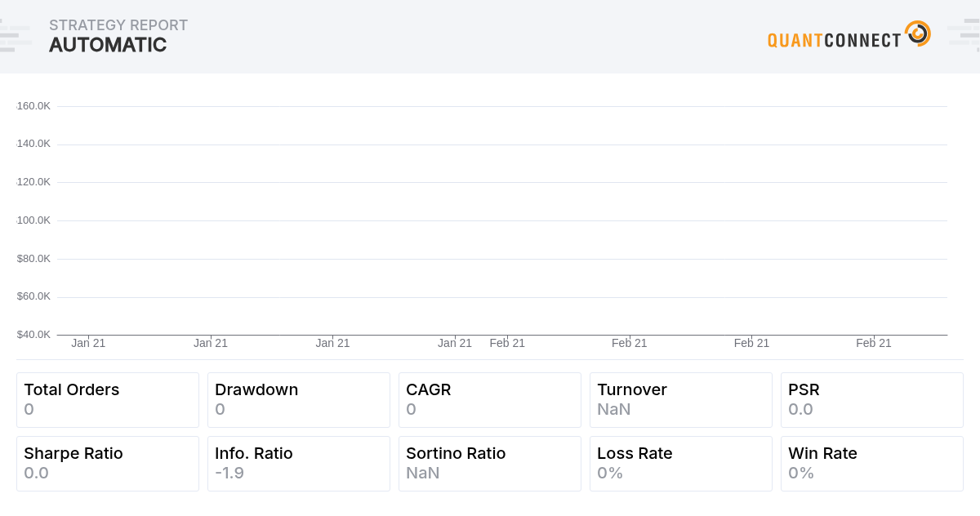
Task: Click the $60.0K y-axis label
Action: coord(33,296)
